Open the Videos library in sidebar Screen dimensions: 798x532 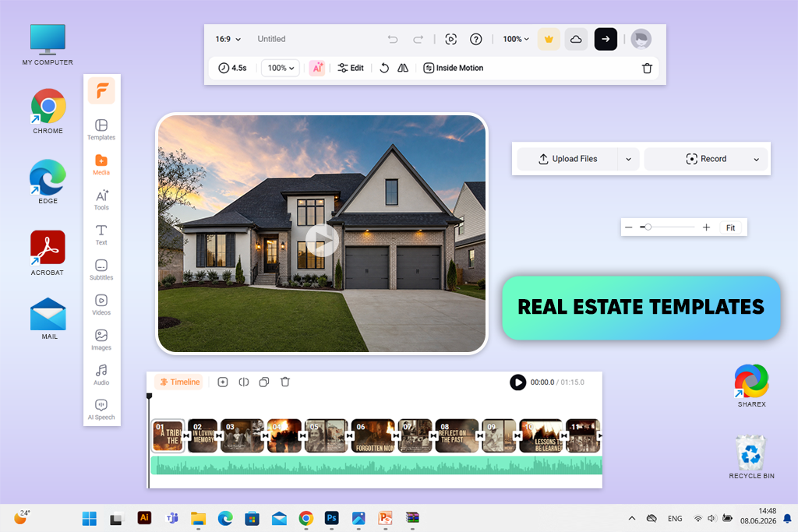(101, 305)
